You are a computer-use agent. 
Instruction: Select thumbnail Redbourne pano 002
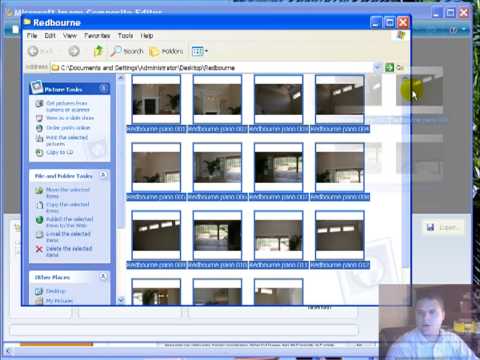pos(217,99)
